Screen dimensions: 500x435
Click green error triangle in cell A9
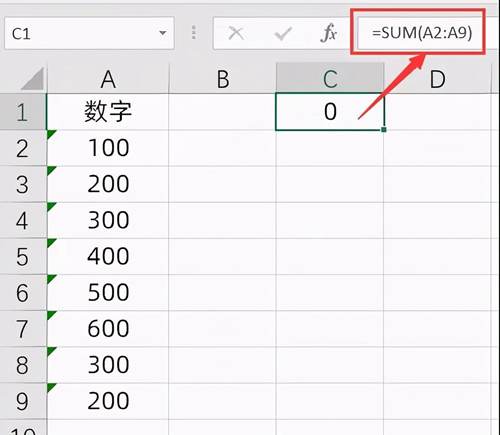pyautogui.click(x=51, y=388)
